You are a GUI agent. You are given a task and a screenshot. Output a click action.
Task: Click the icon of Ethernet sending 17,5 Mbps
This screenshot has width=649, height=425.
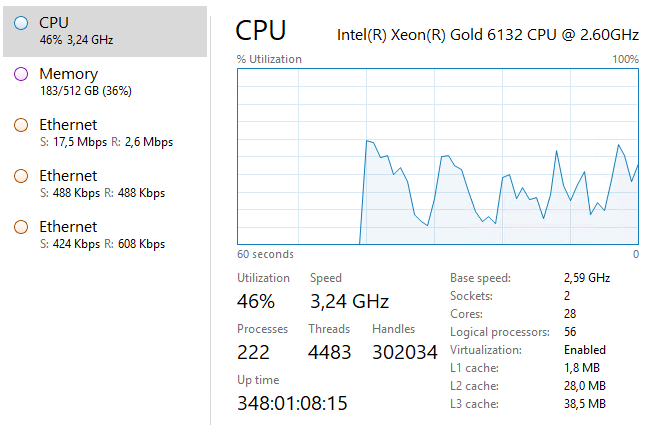(21, 125)
